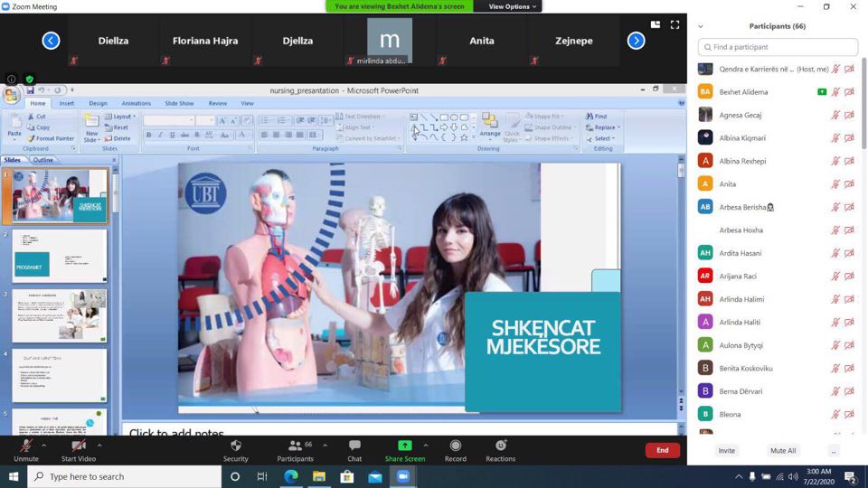Image resolution: width=868 pixels, height=488 pixels.
Task: Open the Chat panel icon
Action: pyautogui.click(x=354, y=446)
